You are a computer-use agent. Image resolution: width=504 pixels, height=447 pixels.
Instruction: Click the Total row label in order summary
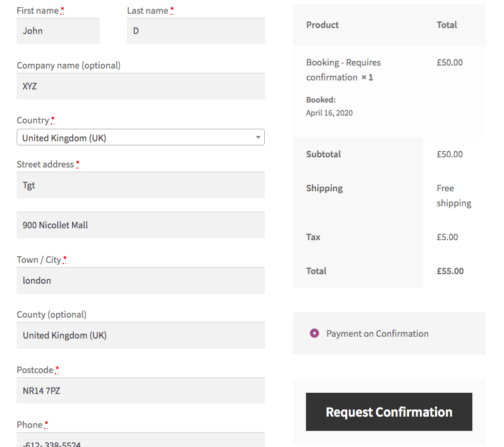click(316, 271)
